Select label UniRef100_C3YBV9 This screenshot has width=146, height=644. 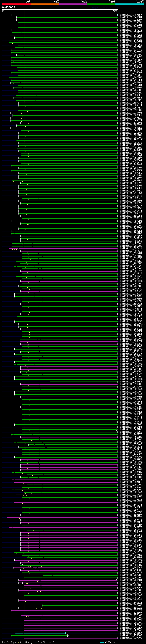pyautogui.click(x=131, y=638)
